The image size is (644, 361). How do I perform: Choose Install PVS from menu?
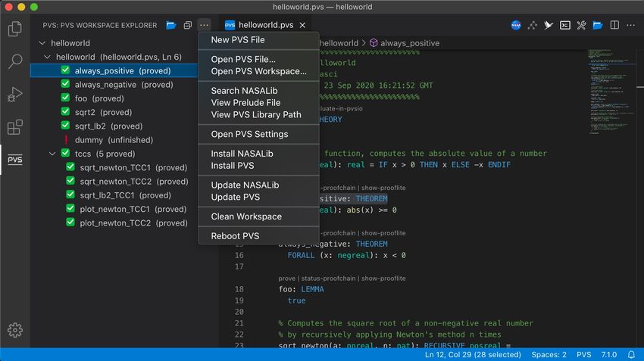tap(259, 166)
